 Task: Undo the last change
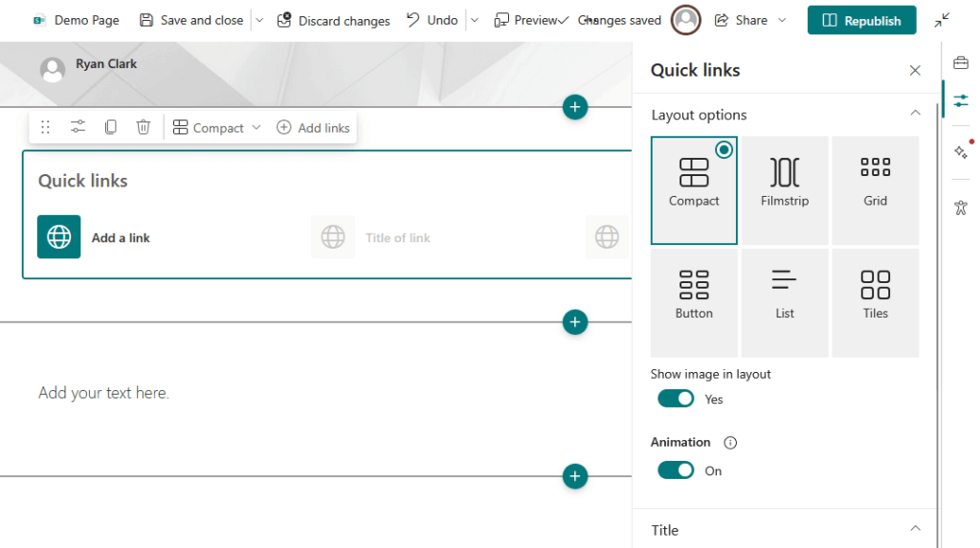tap(432, 21)
